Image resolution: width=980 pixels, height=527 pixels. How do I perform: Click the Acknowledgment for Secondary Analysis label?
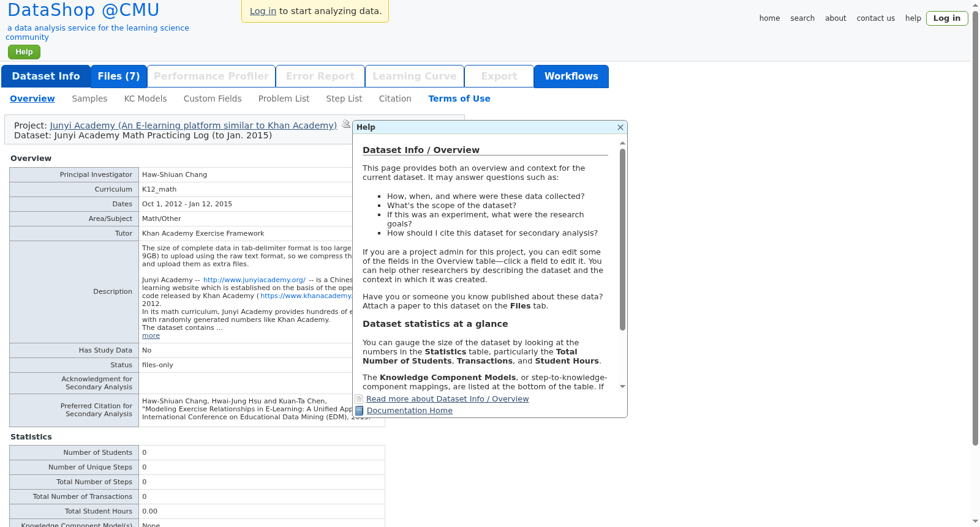coord(97,383)
